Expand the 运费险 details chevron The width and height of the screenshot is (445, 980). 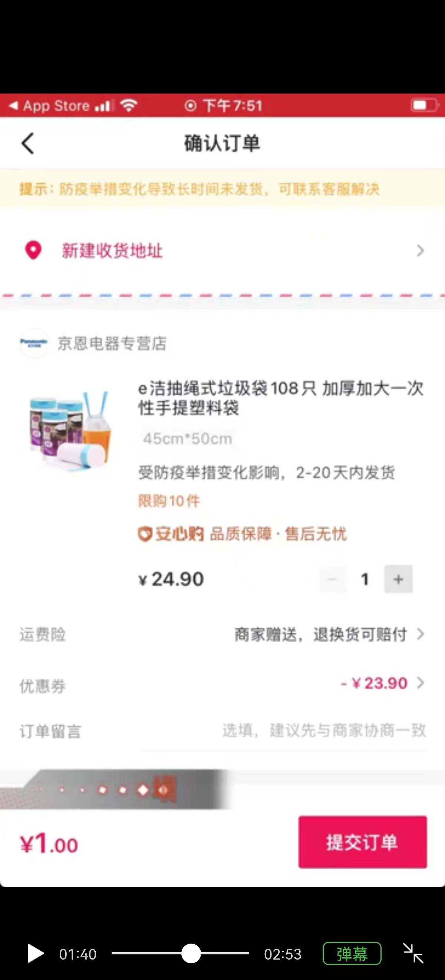[420, 634]
